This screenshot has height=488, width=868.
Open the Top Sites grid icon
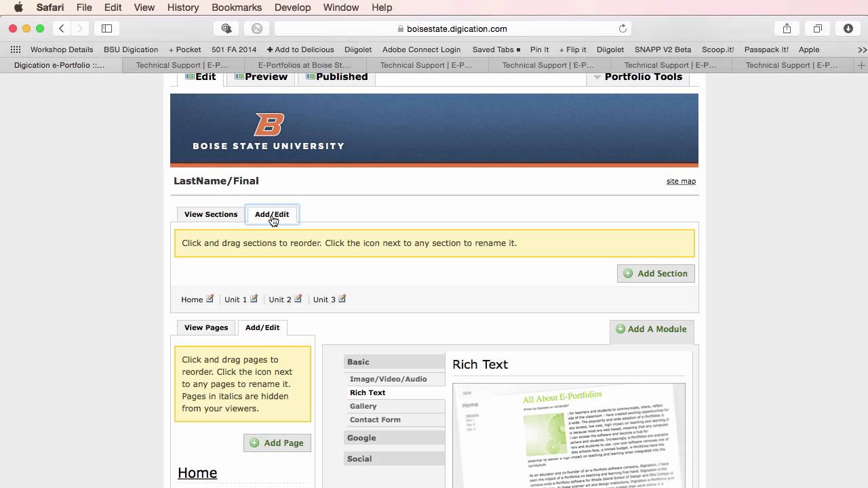pyautogui.click(x=16, y=49)
